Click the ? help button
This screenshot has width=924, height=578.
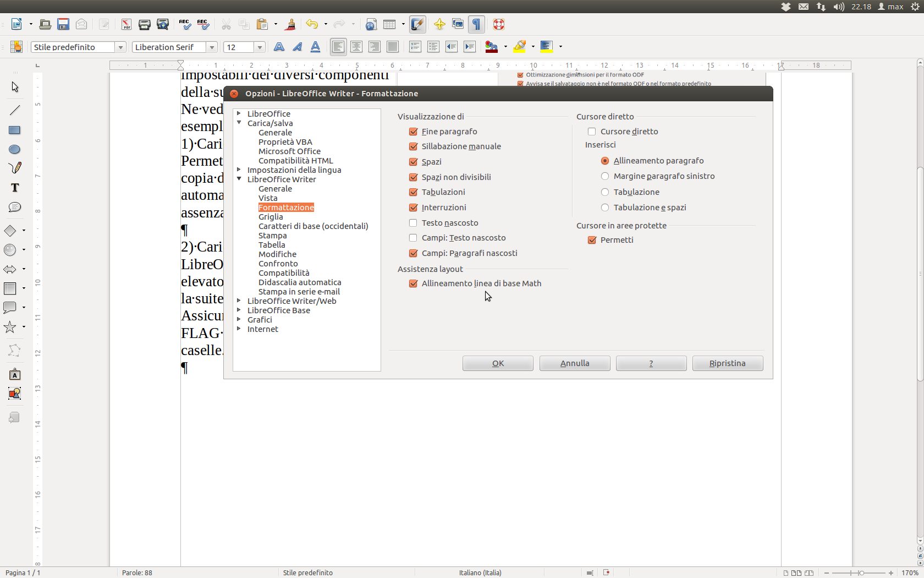coord(651,363)
